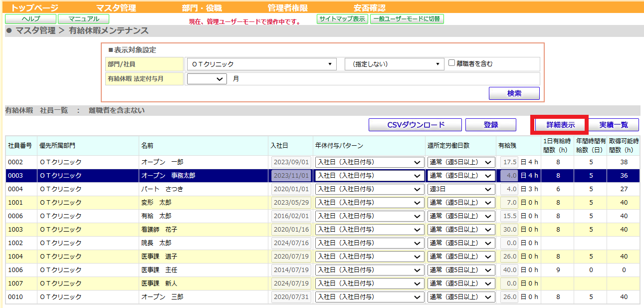The image size is (644, 308).
Task: Click the 入社日 field 2016/02/01
Action: (x=291, y=216)
